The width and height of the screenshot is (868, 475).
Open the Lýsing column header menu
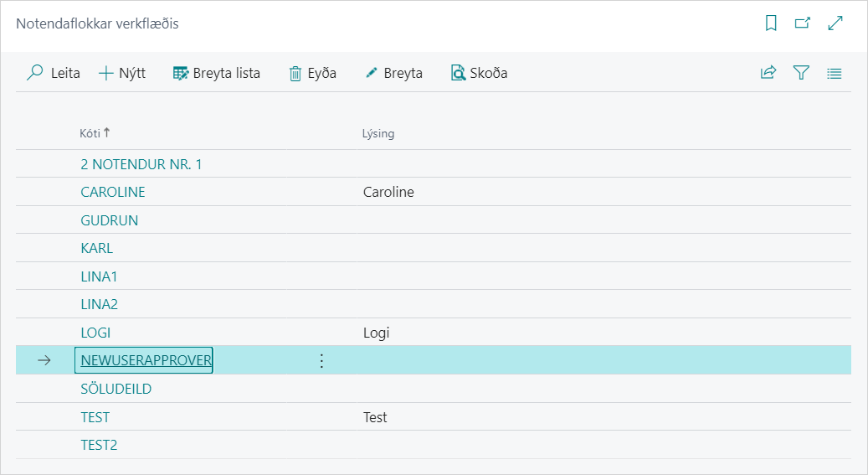[x=378, y=133]
